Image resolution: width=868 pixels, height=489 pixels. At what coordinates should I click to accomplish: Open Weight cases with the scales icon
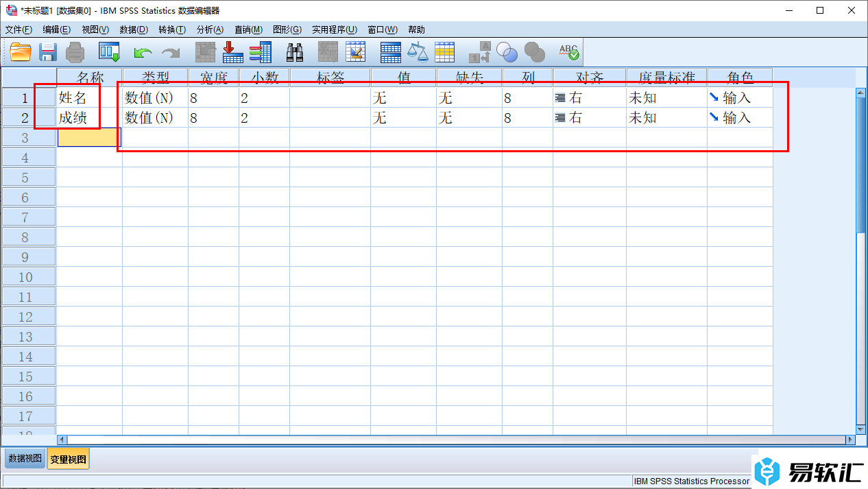click(x=418, y=52)
